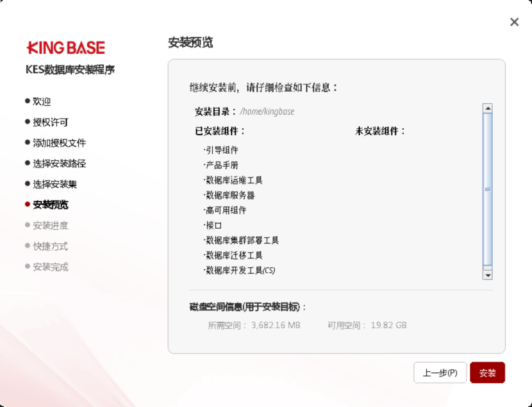The width and height of the screenshot is (532, 407).
Task: Click the required space value 3,682.16 MB
Action: pyautogui.click(x=276, y=325)
